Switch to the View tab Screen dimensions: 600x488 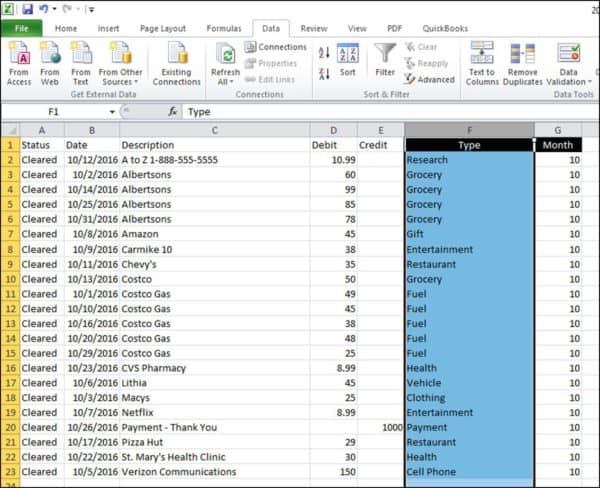[x=357, y=28]
